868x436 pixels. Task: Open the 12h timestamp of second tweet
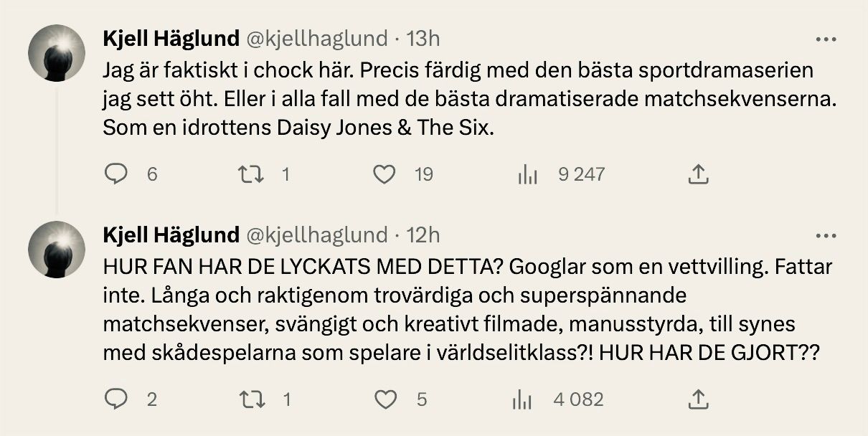(x=423, y=234)
